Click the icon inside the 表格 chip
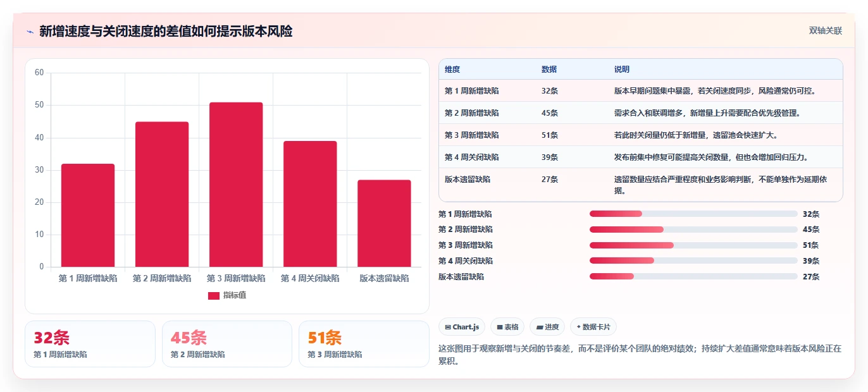This screenshot has width=868, height=392. [500, 328]
